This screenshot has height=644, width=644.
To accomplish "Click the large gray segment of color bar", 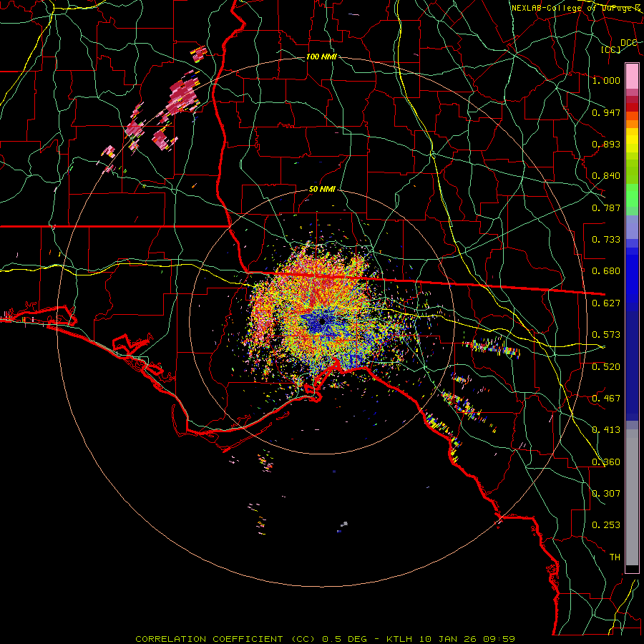I will [x=632, y=497].
